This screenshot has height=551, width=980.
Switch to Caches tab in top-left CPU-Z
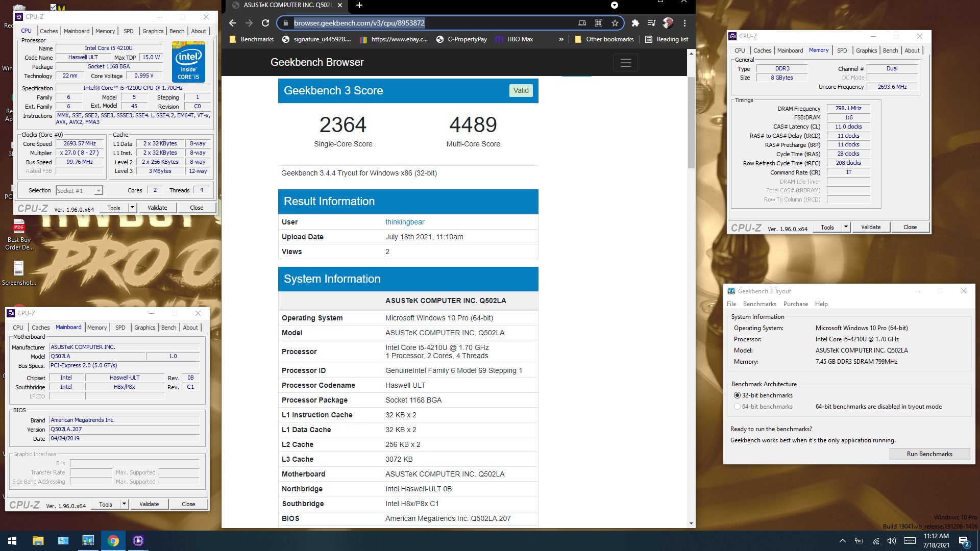pos(49,31)
